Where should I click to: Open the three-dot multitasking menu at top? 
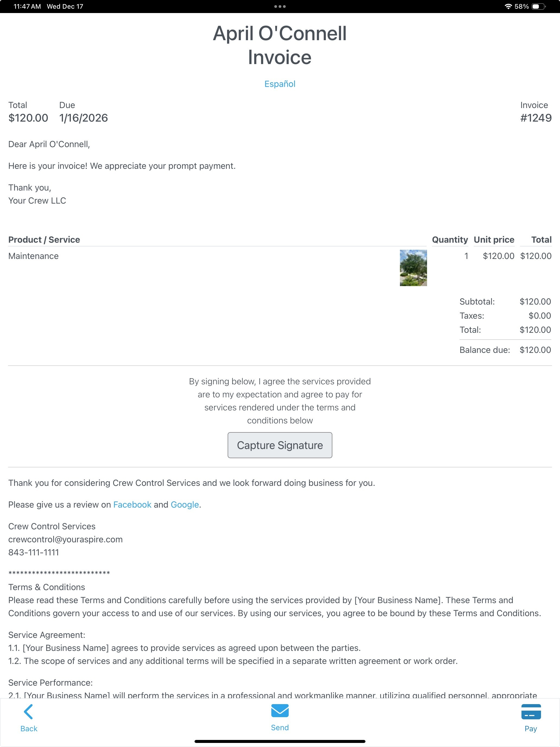click(x=280, y=7)
